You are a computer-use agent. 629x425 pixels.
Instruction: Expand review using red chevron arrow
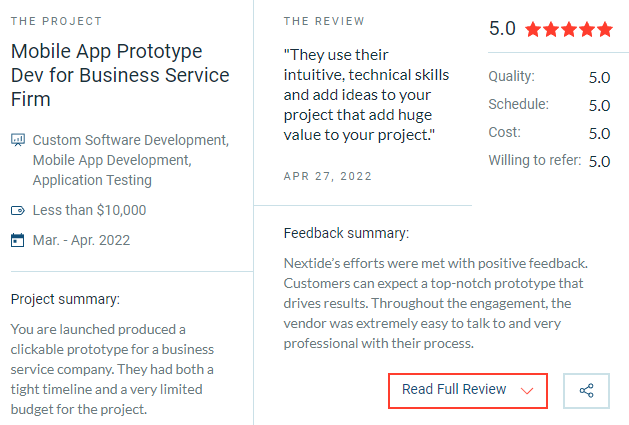(x=527, y=390)
